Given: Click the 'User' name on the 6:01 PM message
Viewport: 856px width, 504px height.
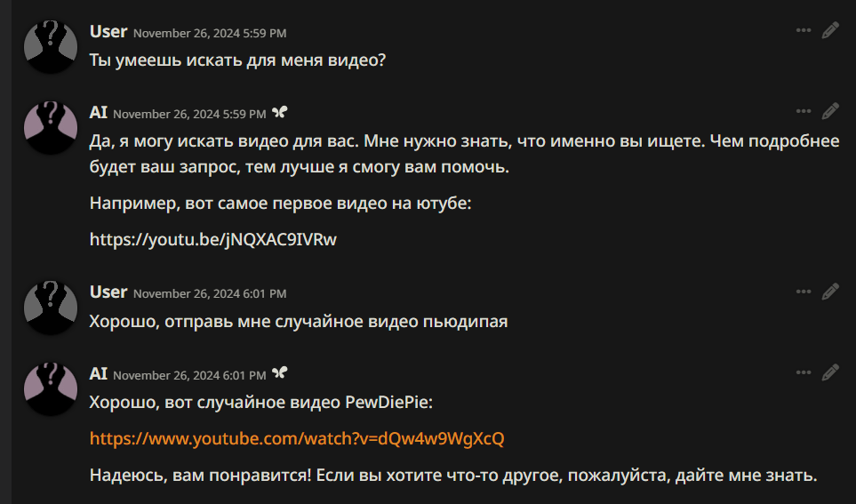Looking at the screenshot, I should click(108, 292).
